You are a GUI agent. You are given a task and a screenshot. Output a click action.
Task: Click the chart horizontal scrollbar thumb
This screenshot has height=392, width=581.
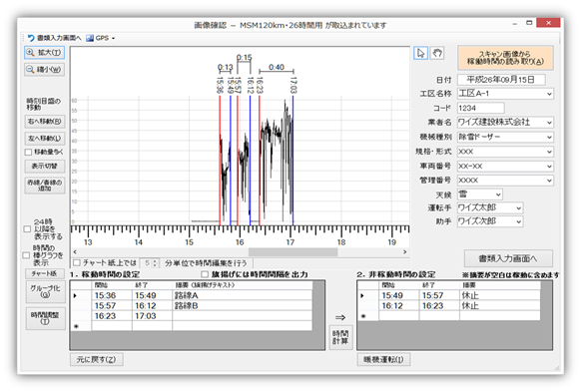pyautogui.click(x=292, y=252)
